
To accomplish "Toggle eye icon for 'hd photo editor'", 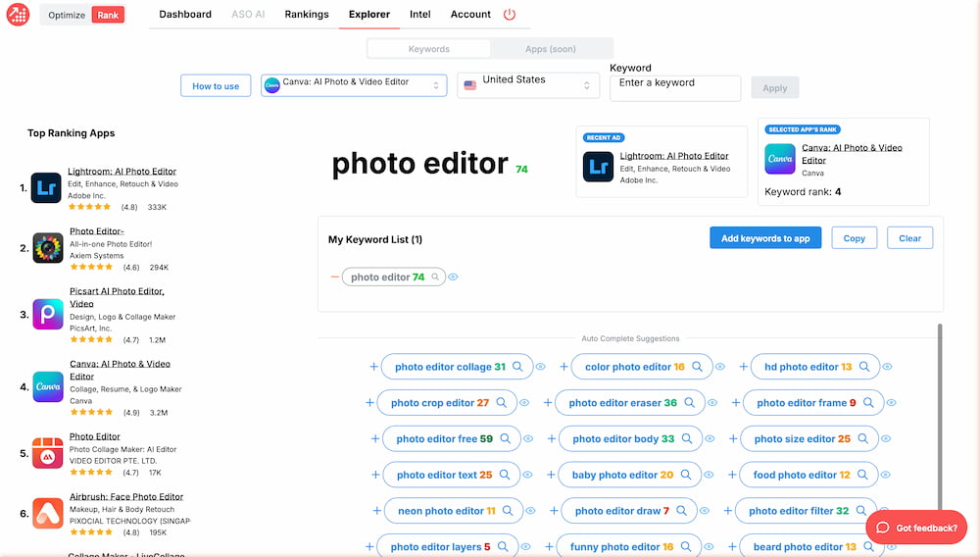I will tap(888, 367).
